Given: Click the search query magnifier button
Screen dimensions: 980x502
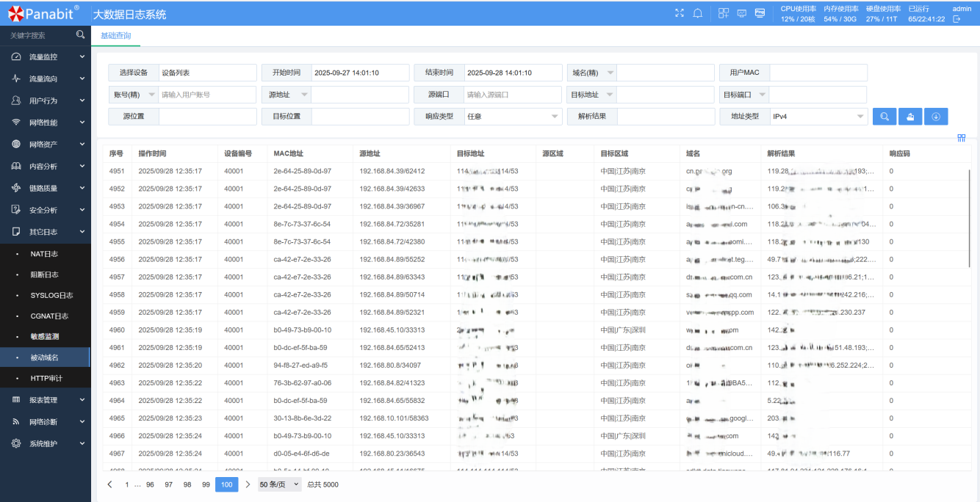Looking at the screenshot, I should (x=884, y=116).
